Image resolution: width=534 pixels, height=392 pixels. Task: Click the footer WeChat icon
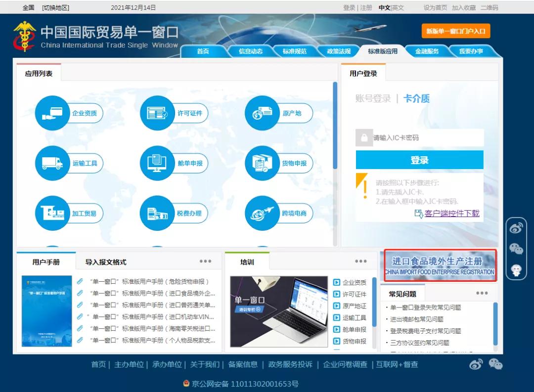pos(495,364)
